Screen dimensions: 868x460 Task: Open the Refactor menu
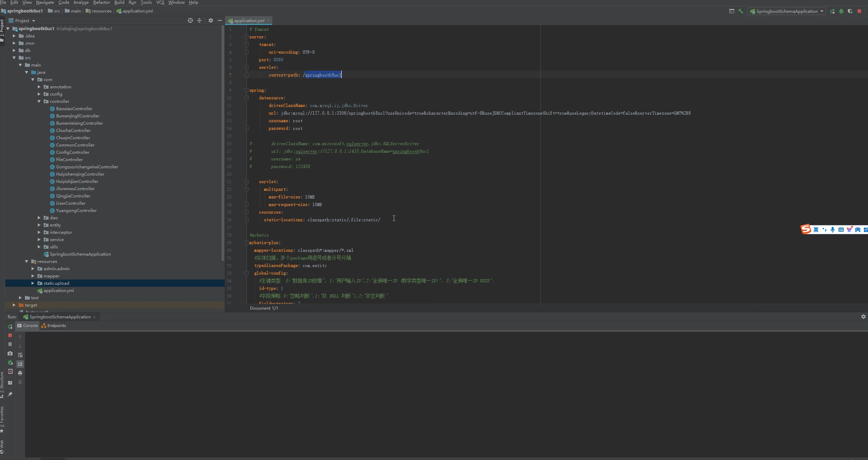click(x=101, y=2)
